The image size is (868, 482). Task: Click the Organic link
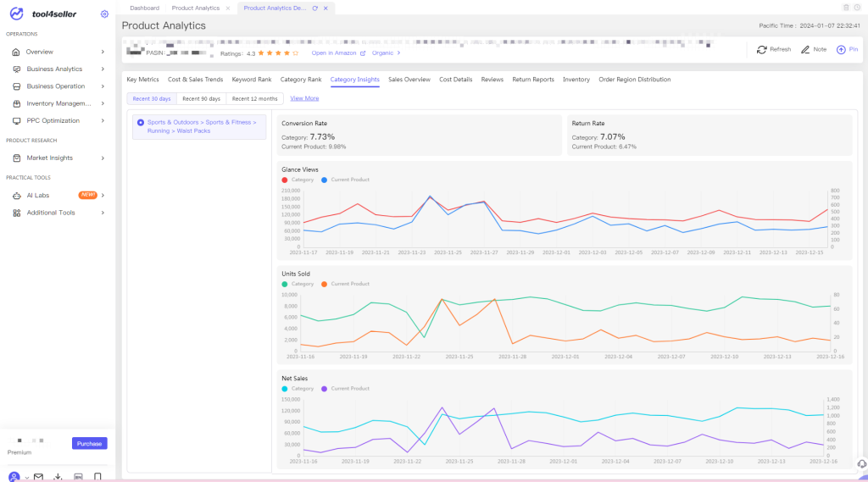click(x=382, y=53)
